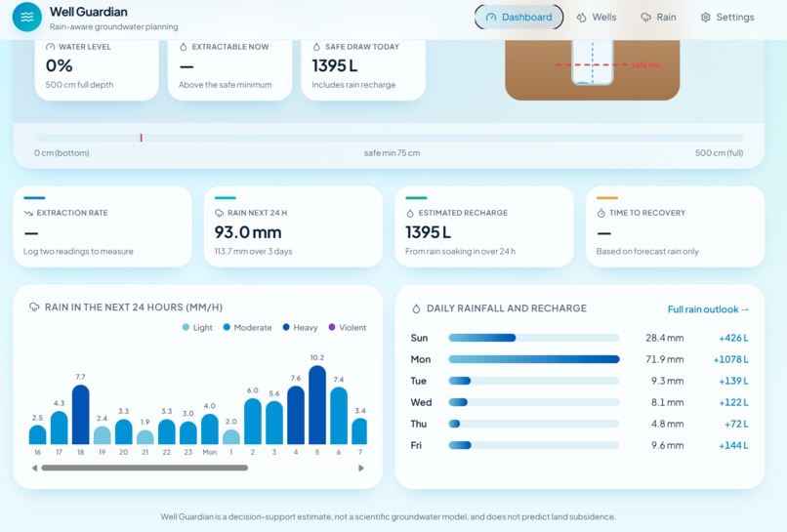Click the 6.0 bar at hour 2
This screenshot has width=787, height=532.
tap(253, 421)
